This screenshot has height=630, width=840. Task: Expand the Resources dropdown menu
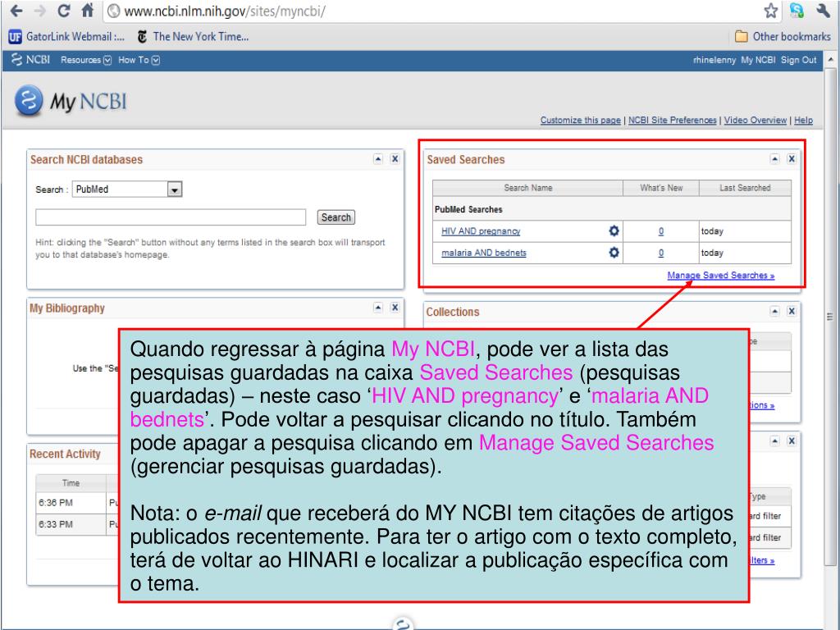pyautogui.click(x=85, y=60)
